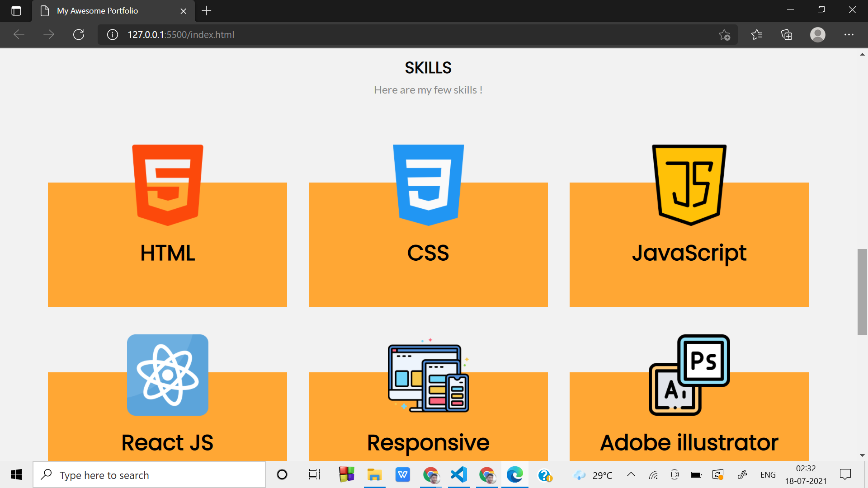The width and height of the screenshot is (868, 488).
Task: Click the address bar URL
Action: click(181, 35)
